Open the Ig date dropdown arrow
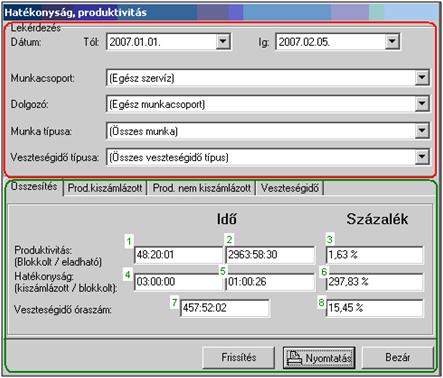 pyautogui.click(x=392, y=42)
